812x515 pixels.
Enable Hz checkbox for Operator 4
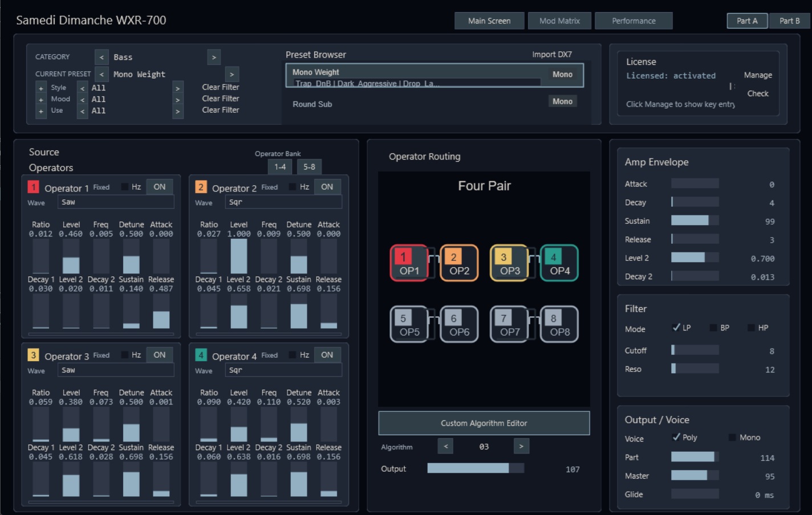pos(293,355)
